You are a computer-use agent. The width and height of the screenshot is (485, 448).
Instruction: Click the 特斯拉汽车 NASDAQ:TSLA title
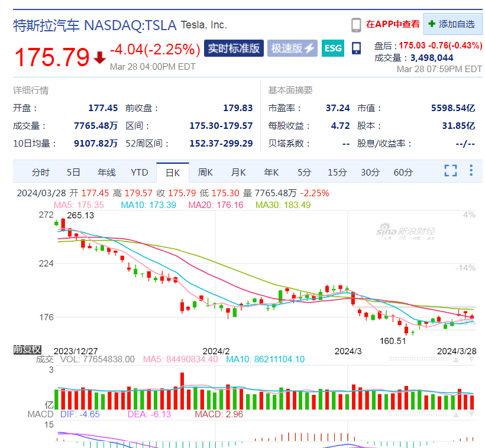click(x=95, y=25)
